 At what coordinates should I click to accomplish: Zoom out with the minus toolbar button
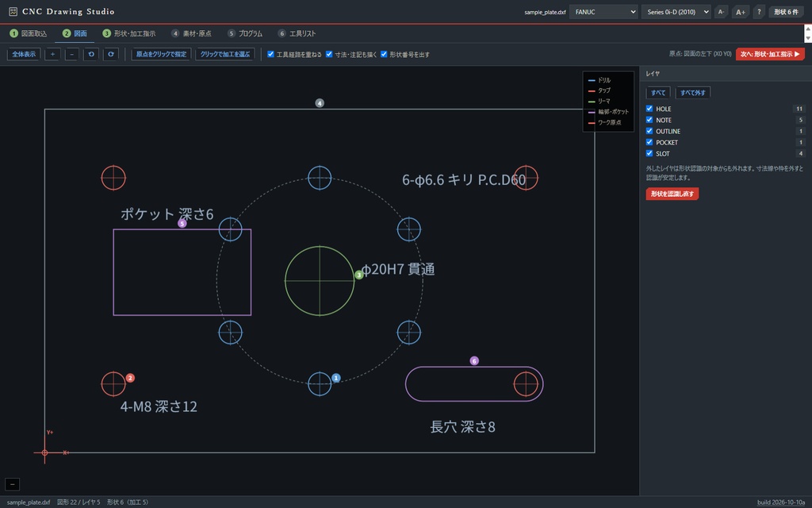click(72, 54)
